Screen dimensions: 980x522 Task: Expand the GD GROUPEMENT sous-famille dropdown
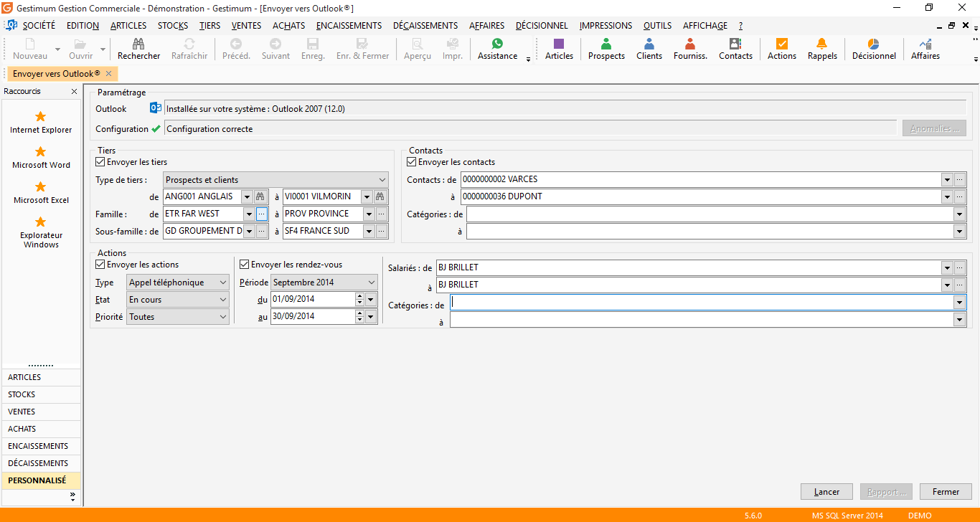point(249,231)
